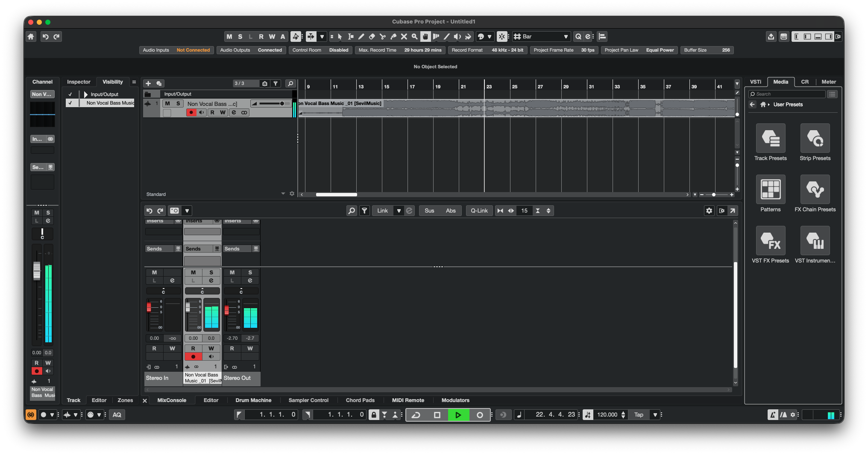Click the Home button in top toolbar
This screenshot has width=868, height=455.
pos(31,37)
